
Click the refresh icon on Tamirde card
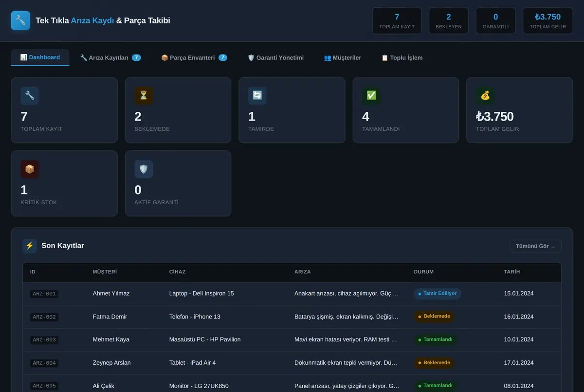pos(257,96)
